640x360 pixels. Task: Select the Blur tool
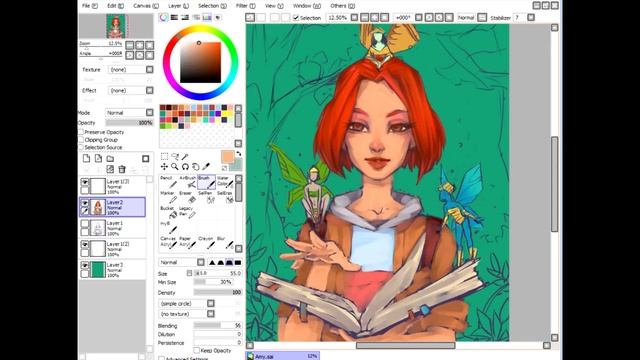pyautogui.click(x=224, y=242)
